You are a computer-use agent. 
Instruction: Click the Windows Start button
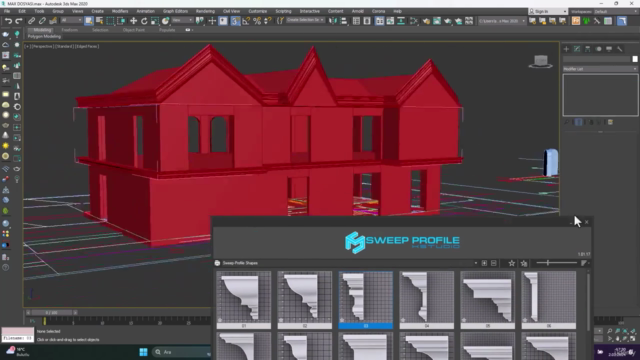tap(143, 352)
